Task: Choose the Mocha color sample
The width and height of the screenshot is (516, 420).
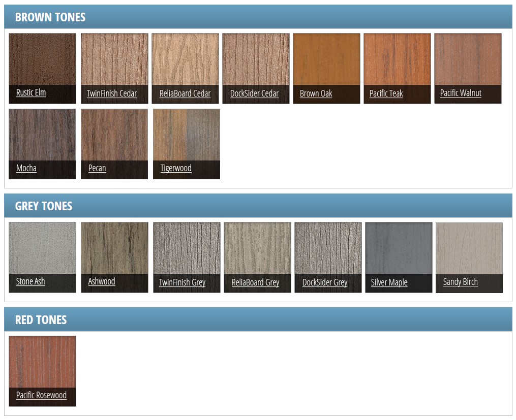Action: coord(42,135)
